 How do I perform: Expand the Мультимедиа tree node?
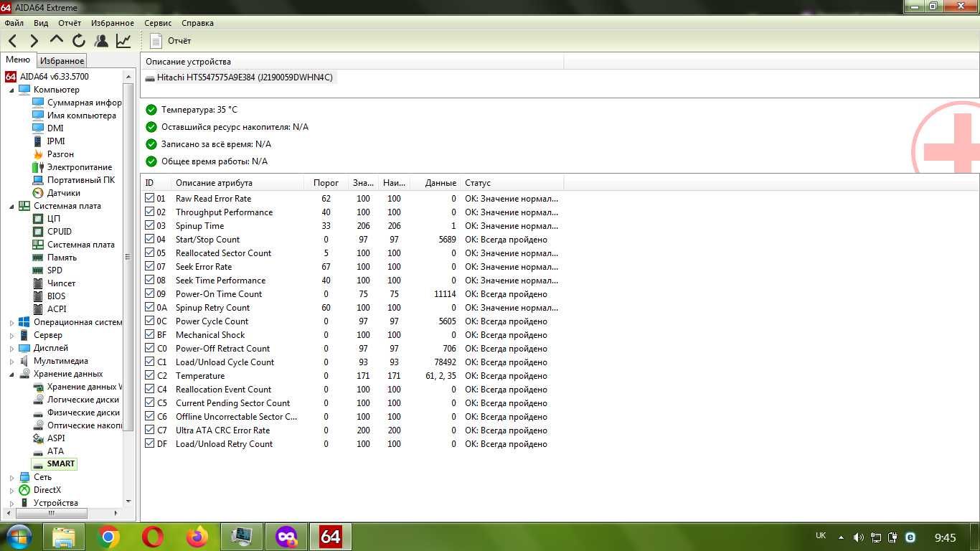(x=11, y=362)
